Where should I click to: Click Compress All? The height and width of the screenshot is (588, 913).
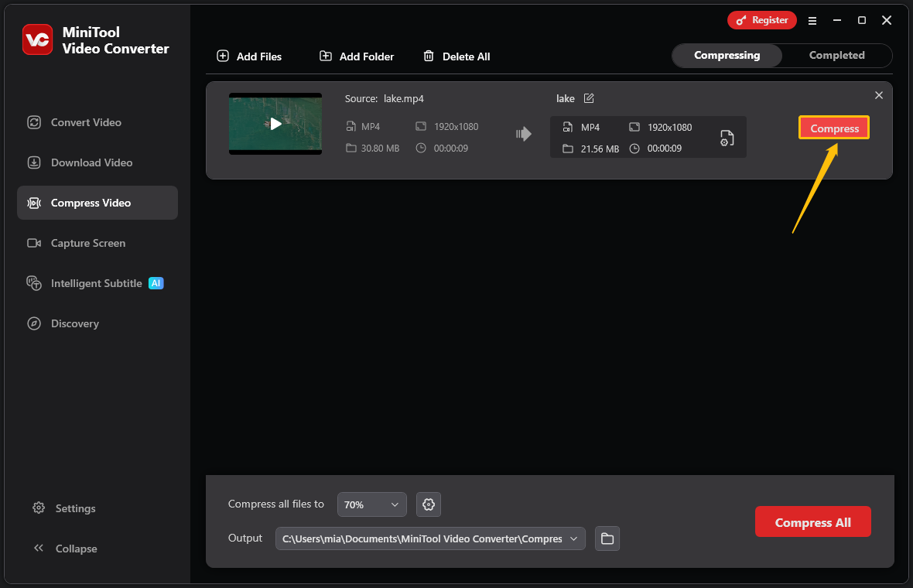tap(812, 521)
